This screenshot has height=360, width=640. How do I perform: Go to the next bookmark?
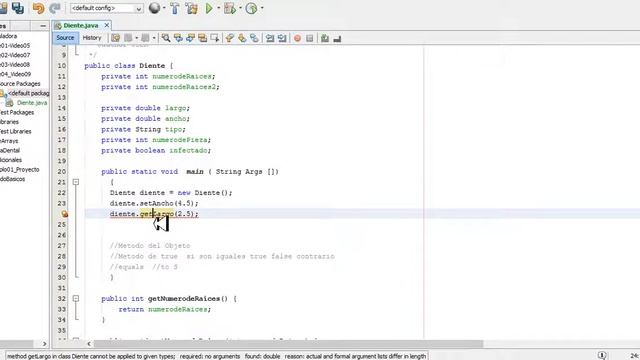pyautogui.click(x=242, y=38)
